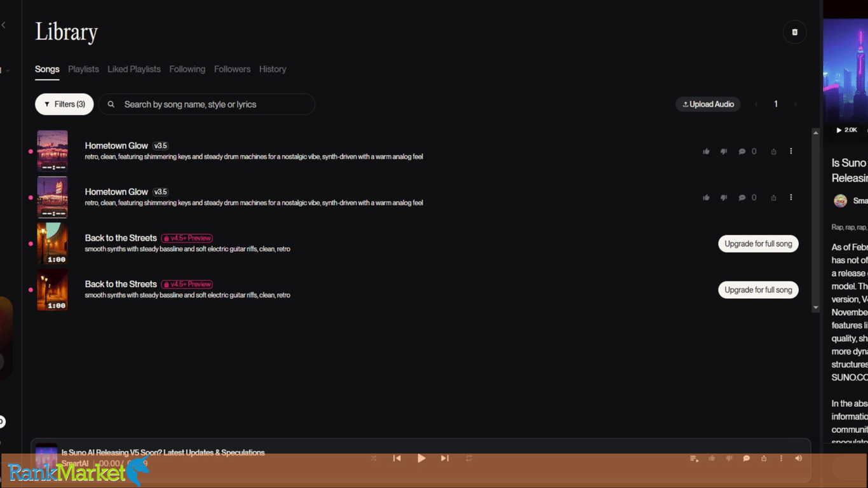Open the trash icon in Library header
Image resolution: width=868 pixels, height=488 pixels.
[794, 32]
